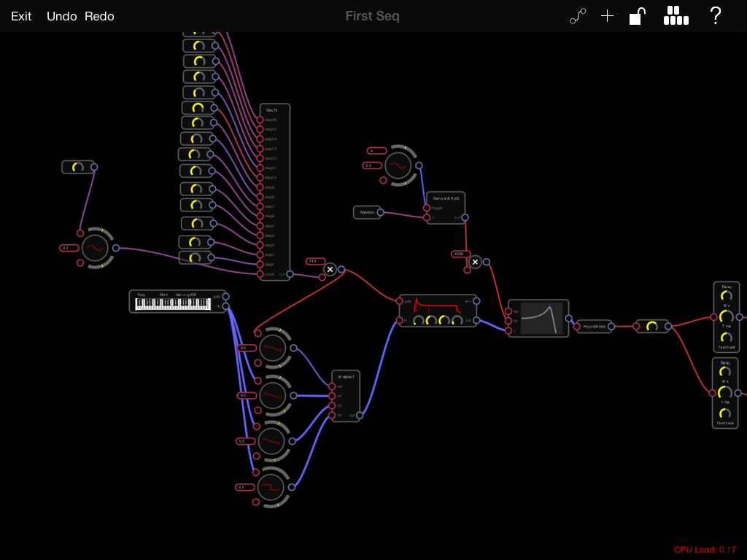Tap the output port of the sine oscillator feeding the Seq16 clock
The width and height of the screenshot is (747, 560).
(x=116, y=248)
